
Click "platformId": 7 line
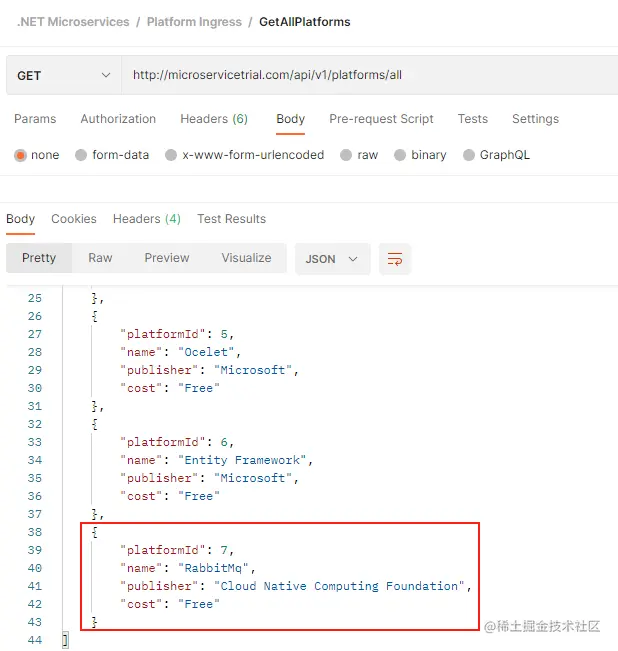(x=177, y=550)
